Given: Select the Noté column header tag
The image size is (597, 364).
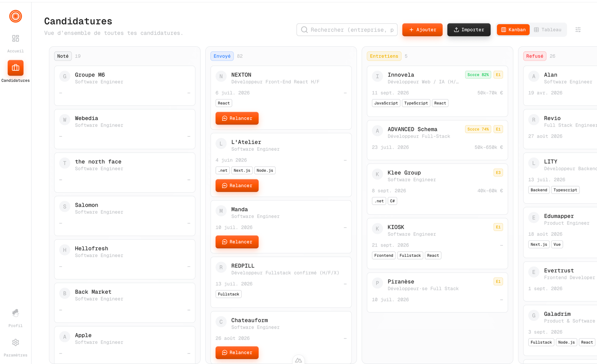Looking at the screenshot, I should click(x=63, y=56).
